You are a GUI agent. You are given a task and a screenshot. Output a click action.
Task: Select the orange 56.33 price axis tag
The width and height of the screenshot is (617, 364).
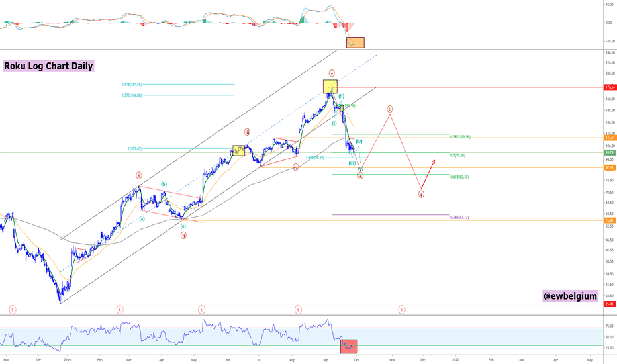610,220
